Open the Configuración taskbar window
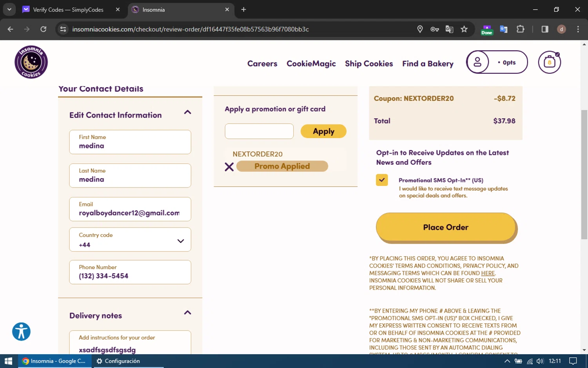The height and width of the screenshot is (368, 588). pos(128,361)
